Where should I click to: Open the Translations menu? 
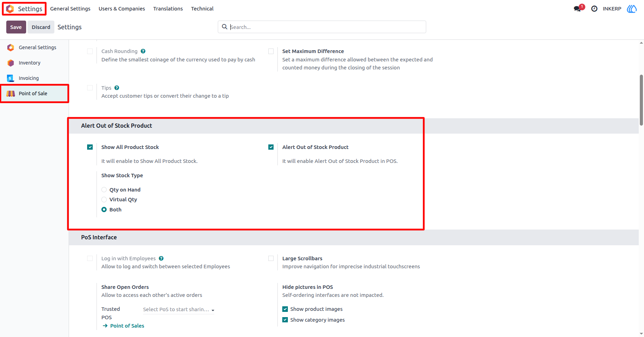click(168, 9)
